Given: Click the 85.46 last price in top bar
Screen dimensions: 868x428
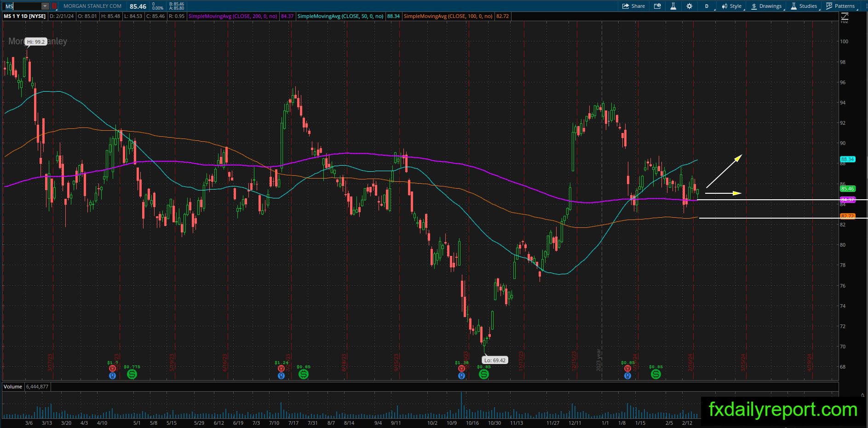Looking at the screenshot, I should click(138, 6).
